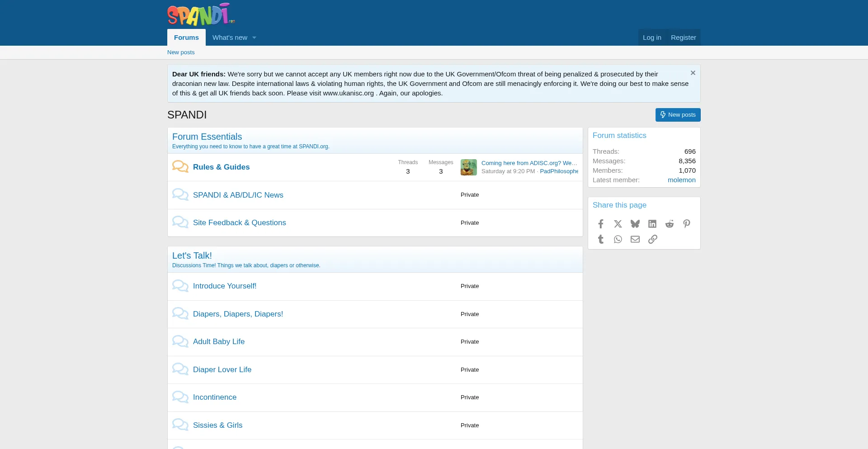
Task: Click Messages count 8,356 in statistics
Action: [687, 161]
